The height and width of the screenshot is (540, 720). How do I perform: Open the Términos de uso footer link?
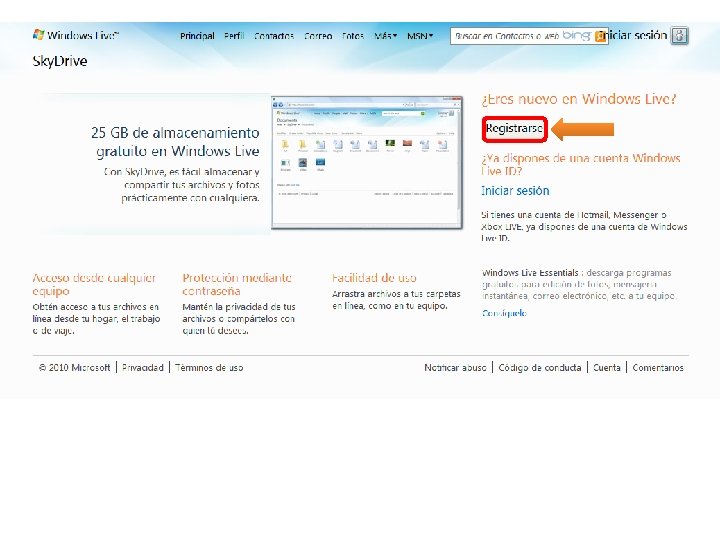click(209, 368)
